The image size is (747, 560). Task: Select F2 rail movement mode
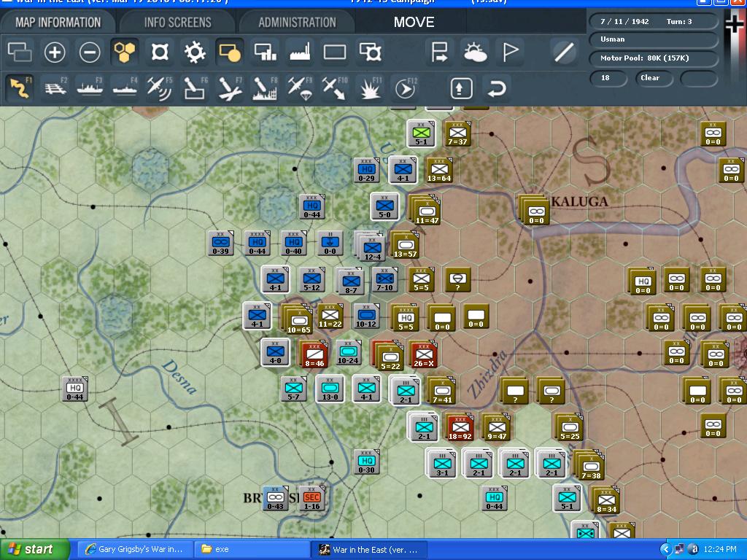point(55,88)
